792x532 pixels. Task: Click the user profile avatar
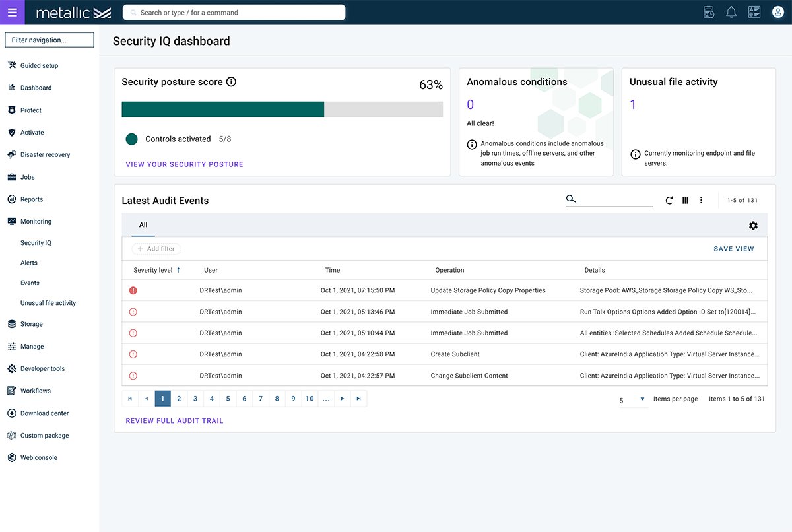[777, 11]
